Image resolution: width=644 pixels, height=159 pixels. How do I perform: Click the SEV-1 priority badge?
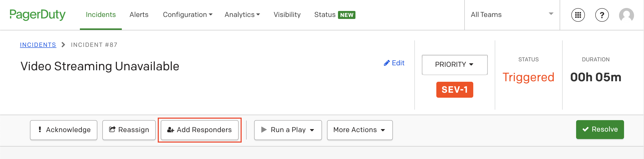coord(455,90)
